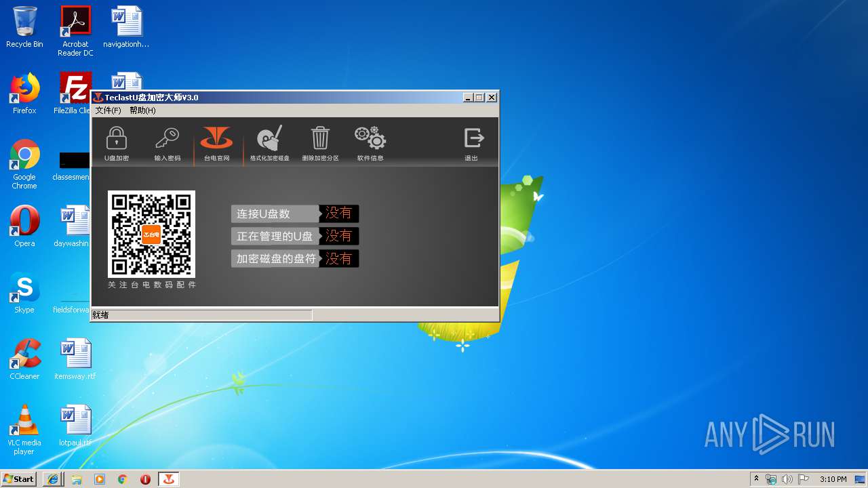The height and width of the screenshot is (488, 868).
Task: Select the Opera desktop shortcut
Action: [x=24, y=226]
